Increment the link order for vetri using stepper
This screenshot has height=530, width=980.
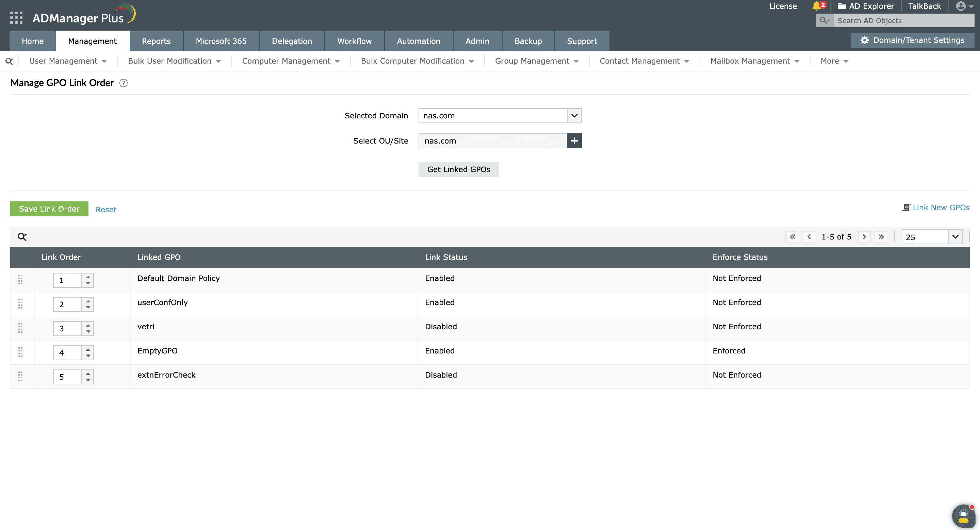click(88, 326)
